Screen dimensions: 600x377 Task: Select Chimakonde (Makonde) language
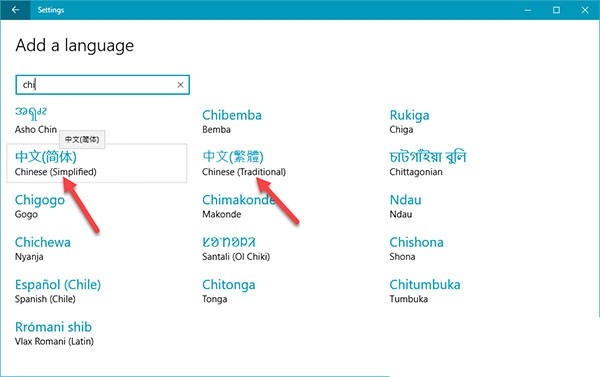coord(239,206)
